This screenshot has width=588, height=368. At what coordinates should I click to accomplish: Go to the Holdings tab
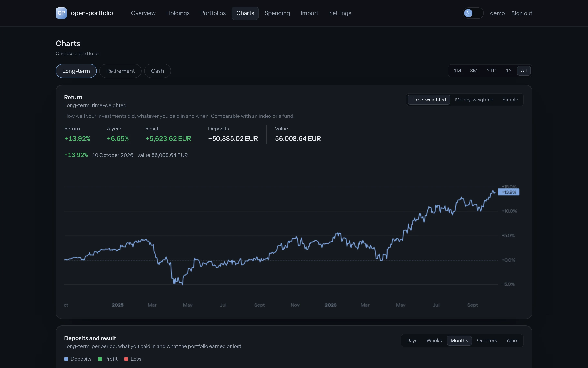[178, 13]
